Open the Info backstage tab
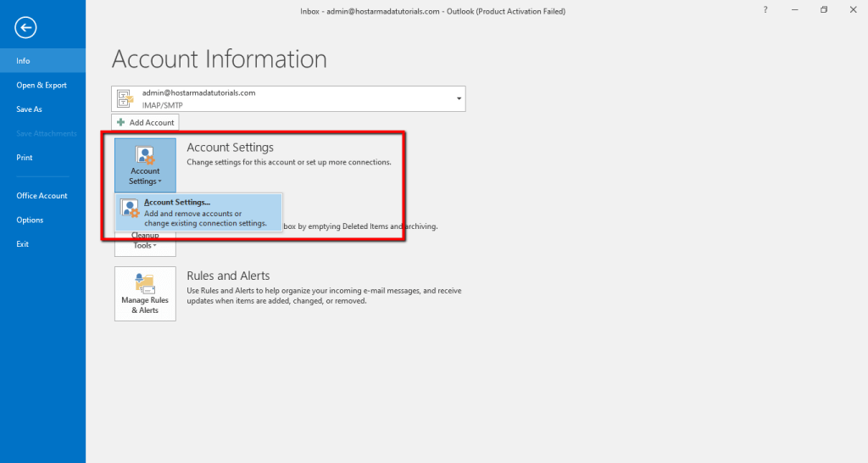Viewport: 868px width, 463px height. pyautogui.click(x=42, y=61)
